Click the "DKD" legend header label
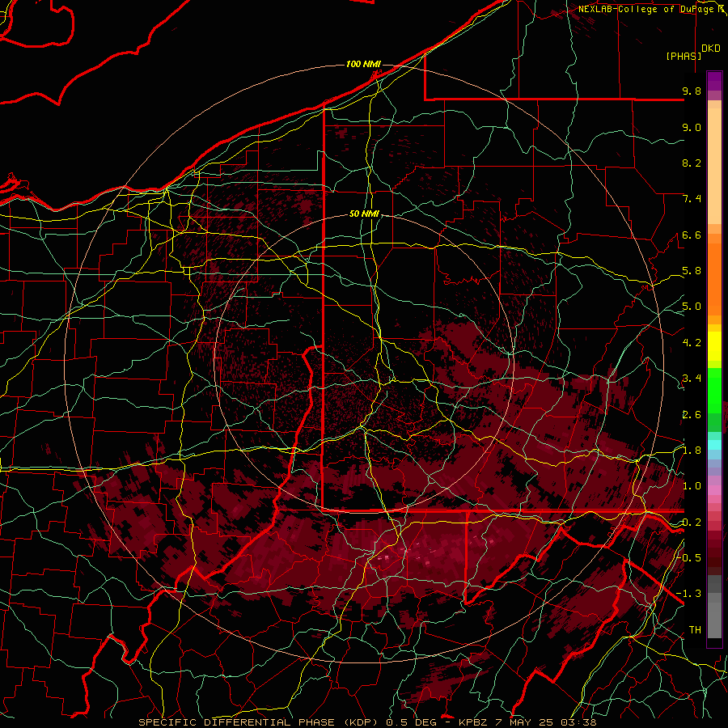728x728 pixels. [711, 49]
